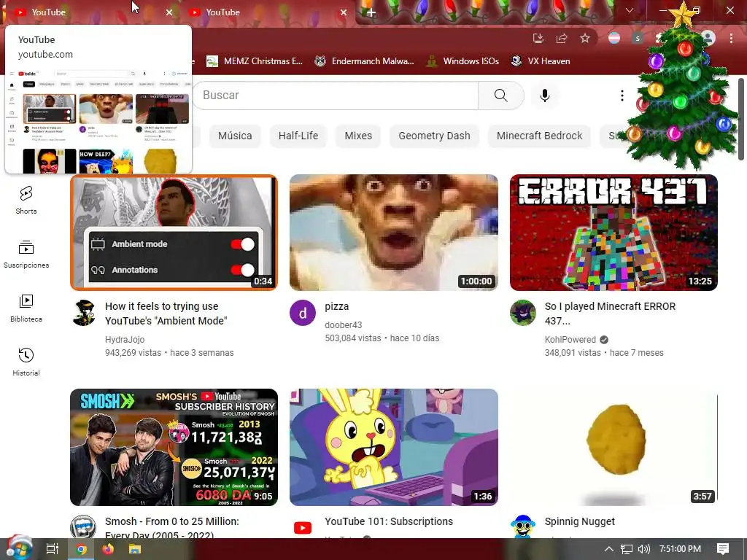This screenshot has width=747, height=560.
Task: Play the Smosh Subscriber History thumbnail
Action: [174, 447]
